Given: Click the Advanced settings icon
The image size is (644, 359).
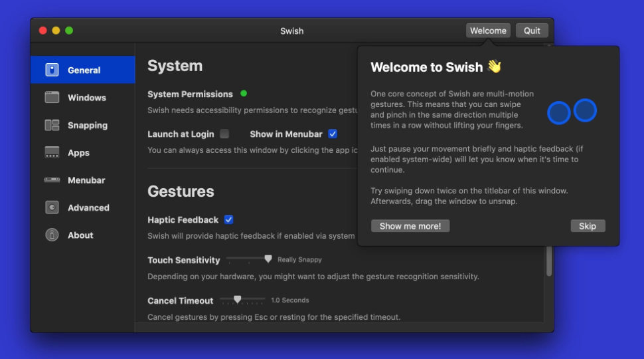Looking at the screenshot, I should [x=52, y=207].
